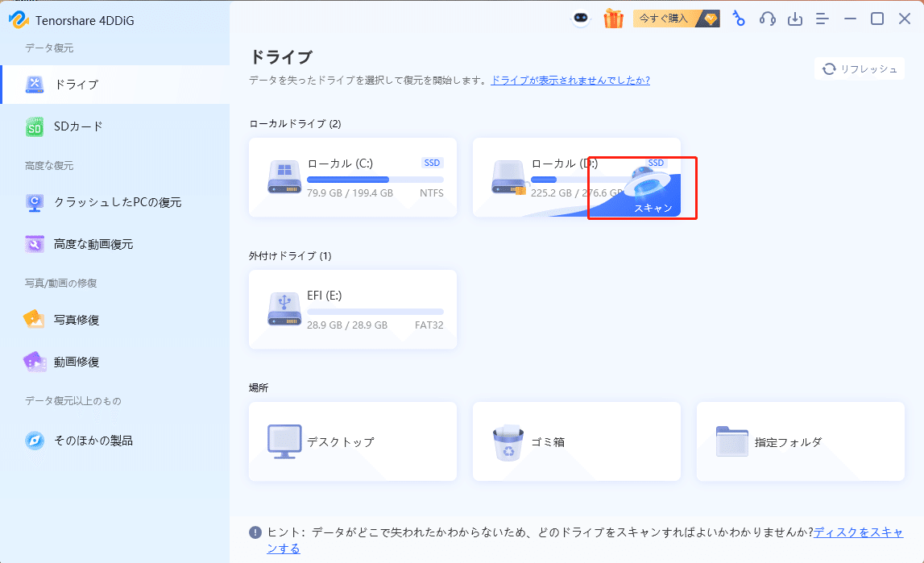Click the FAT32 label on EFI drive
This screenshot has height=563, width=924.
point(429,325)
